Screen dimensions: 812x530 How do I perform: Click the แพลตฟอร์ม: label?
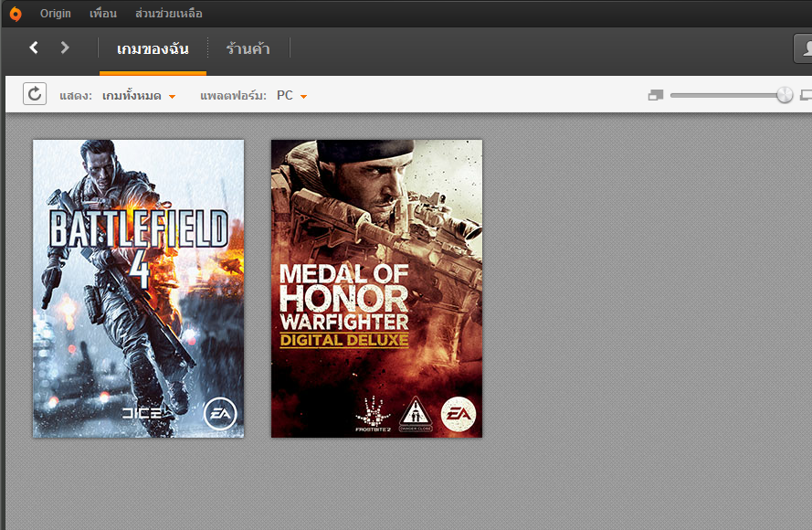[233, 96]
